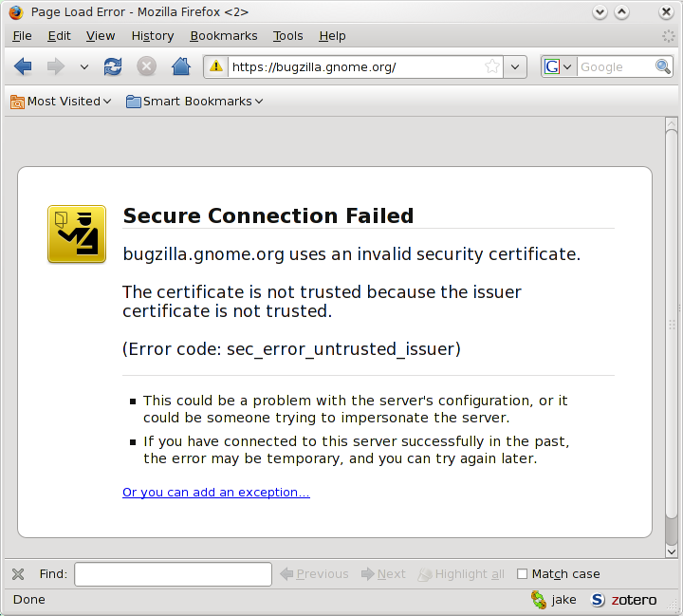
Task: Click the search magnifier icon
Action: (x=663, y=66)
